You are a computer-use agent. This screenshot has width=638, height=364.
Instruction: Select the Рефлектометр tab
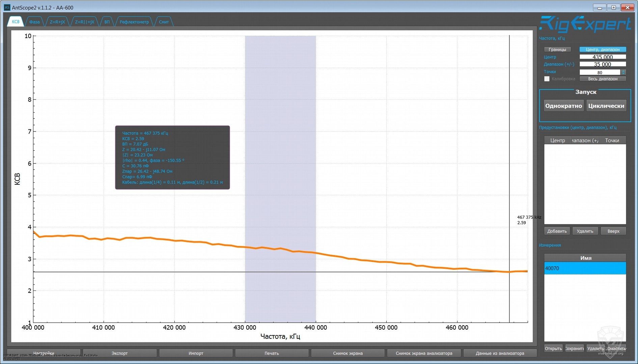[x=134, y=22]
